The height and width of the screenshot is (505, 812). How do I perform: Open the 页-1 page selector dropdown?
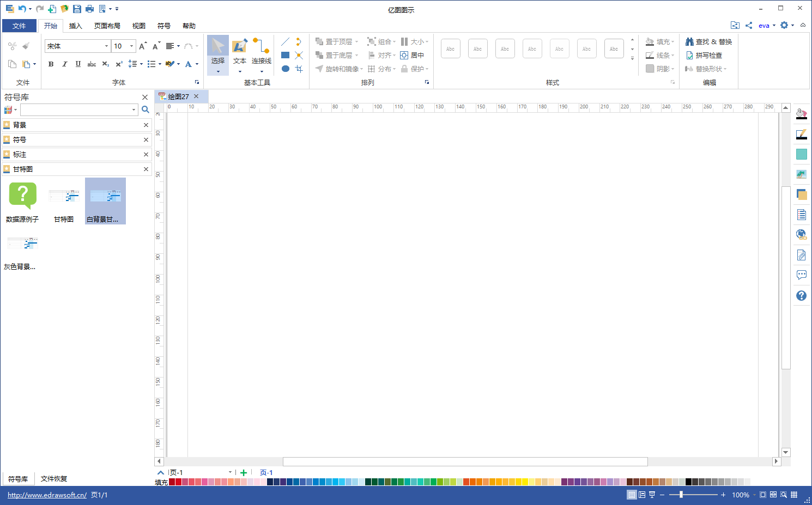tap(230, 472)
